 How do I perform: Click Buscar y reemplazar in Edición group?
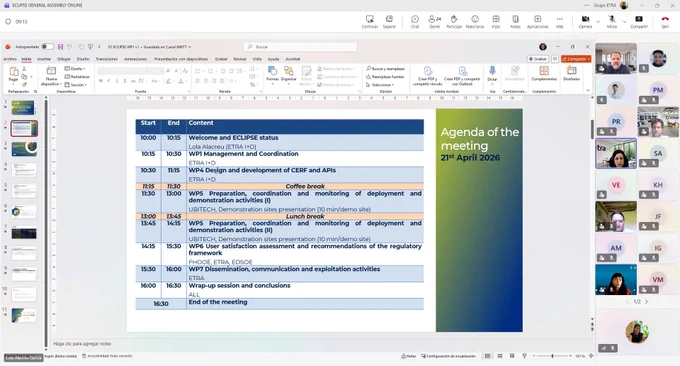point(385,69)
